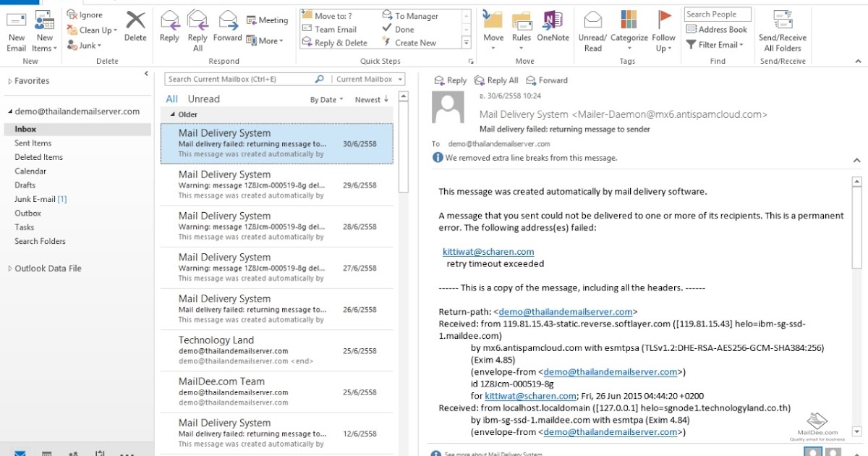This screenshot has width=868, height=456.
Task: Toggle Unread/Read status
Action: pos(593,32)
